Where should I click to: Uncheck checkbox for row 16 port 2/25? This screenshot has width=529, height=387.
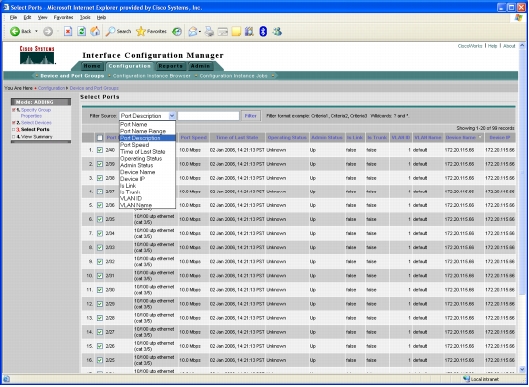(100, 360)
